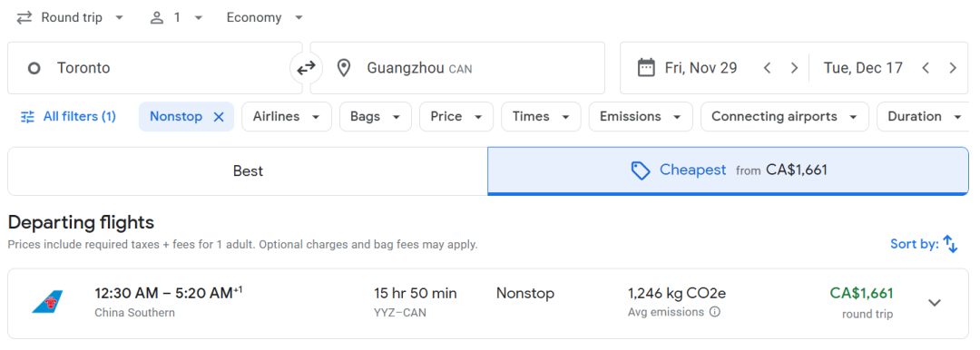Swap origin and destination cities

pyautogui.click(x=307, y=68)
